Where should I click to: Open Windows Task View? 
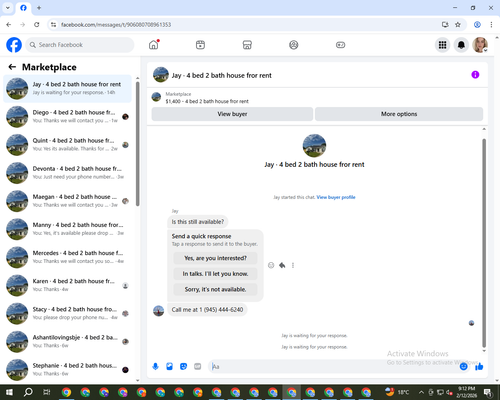47,392
